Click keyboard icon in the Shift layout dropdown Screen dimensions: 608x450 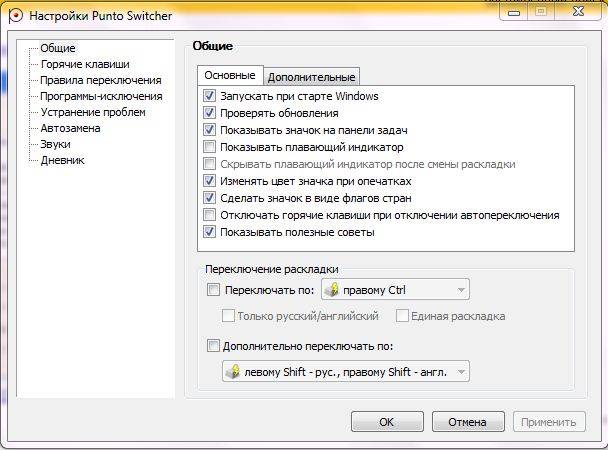click(x=234, y=372)
